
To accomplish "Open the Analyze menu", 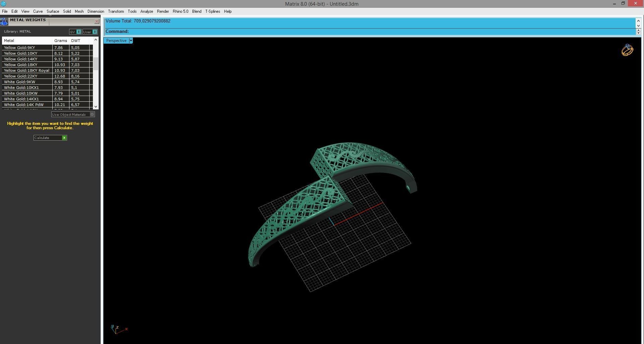I will pos(147,11).
